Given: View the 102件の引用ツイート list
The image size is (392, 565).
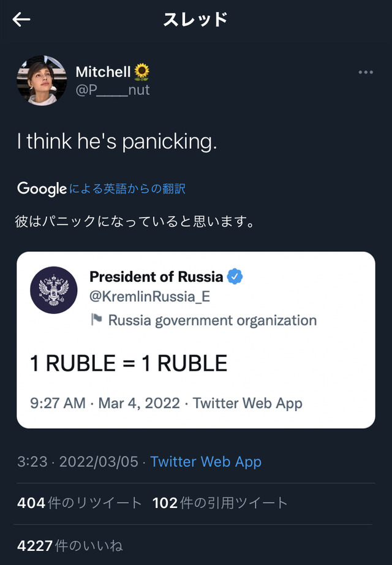Looking at the screenshot, I should 220,503.
